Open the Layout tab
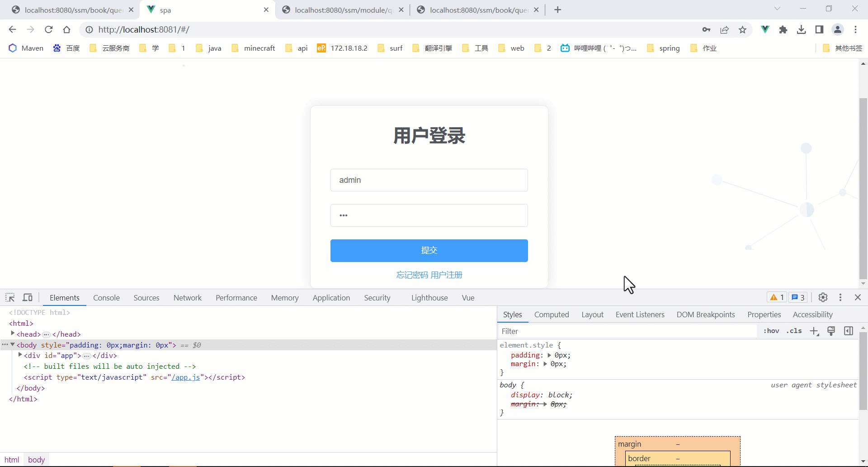The width and height of the screenshot is (868, 467). [592, 315]
